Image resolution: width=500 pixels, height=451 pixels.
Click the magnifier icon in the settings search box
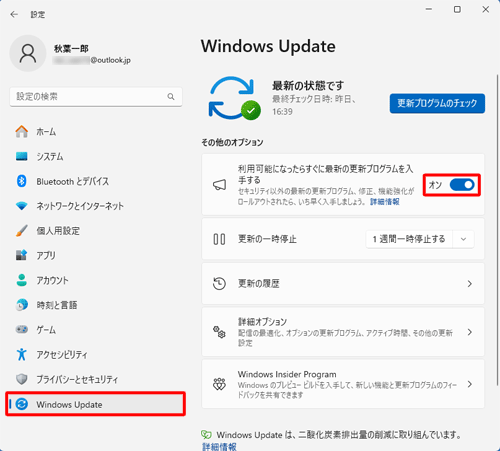171,97
